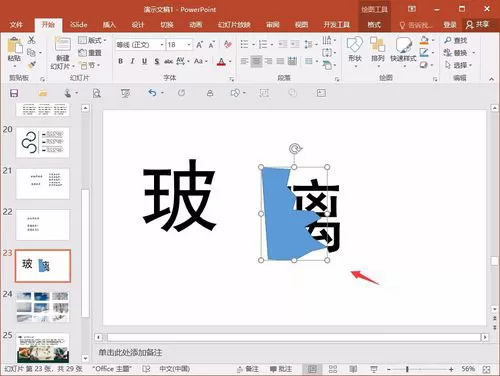
Task: Toggle left text alignment
Action: tap(244, 61)
